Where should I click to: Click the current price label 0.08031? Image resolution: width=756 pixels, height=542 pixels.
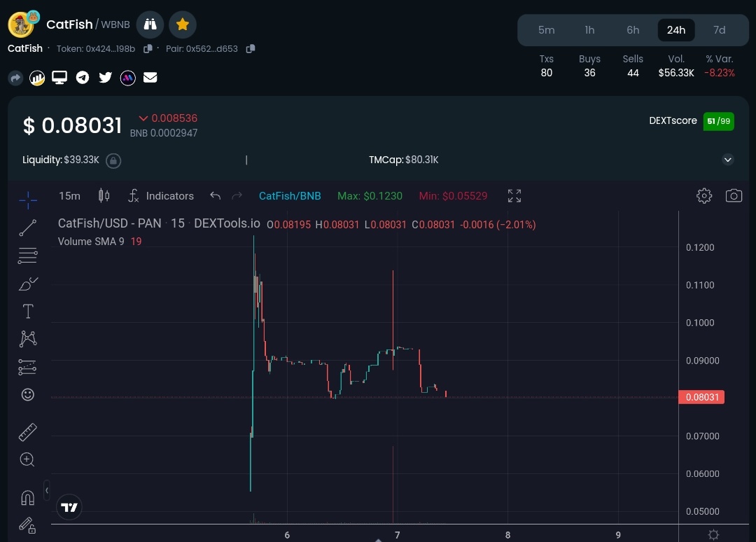tap(701, 397)
